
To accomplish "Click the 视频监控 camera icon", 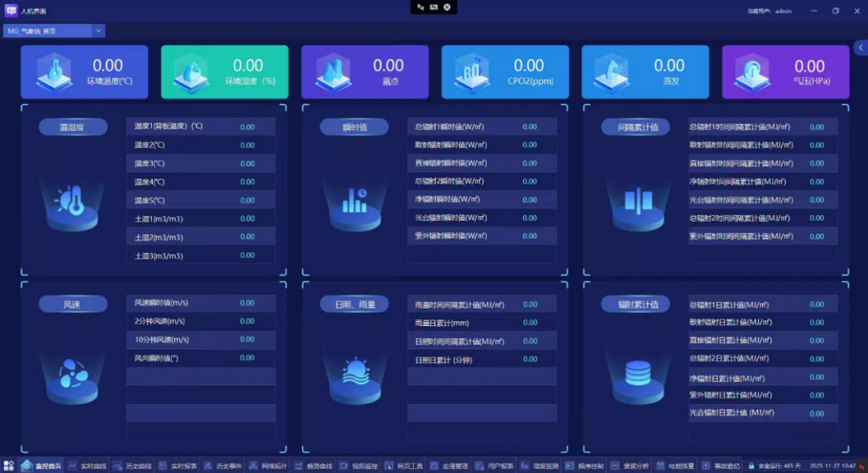I will click(344, 466).
